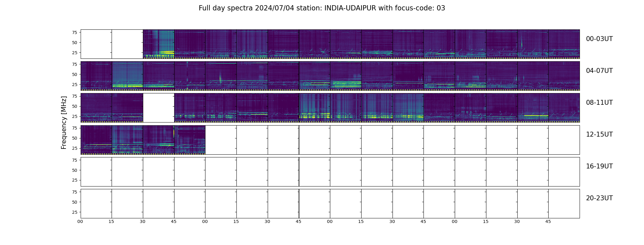Click the "20-23UT" row label

(599, 198)
